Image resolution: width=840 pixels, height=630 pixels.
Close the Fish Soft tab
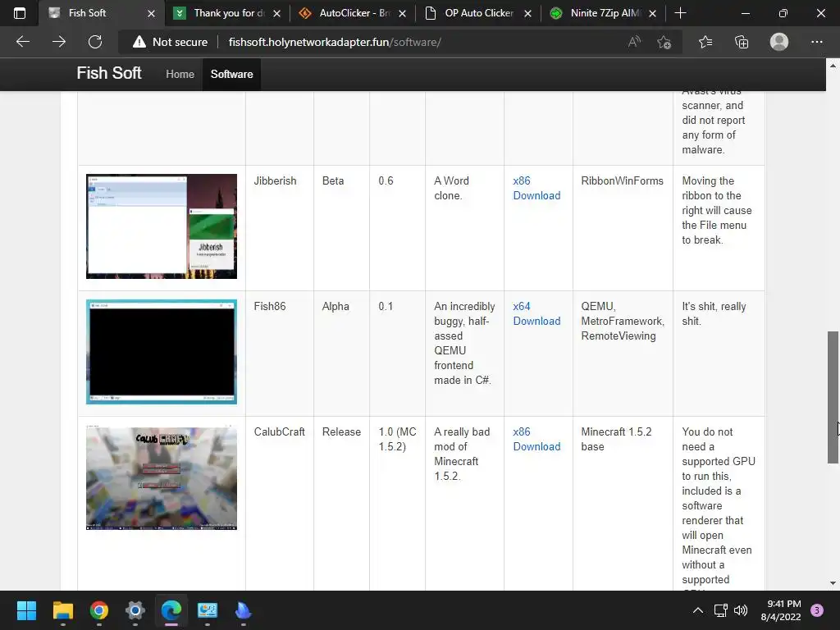click(x=151, y=13)
